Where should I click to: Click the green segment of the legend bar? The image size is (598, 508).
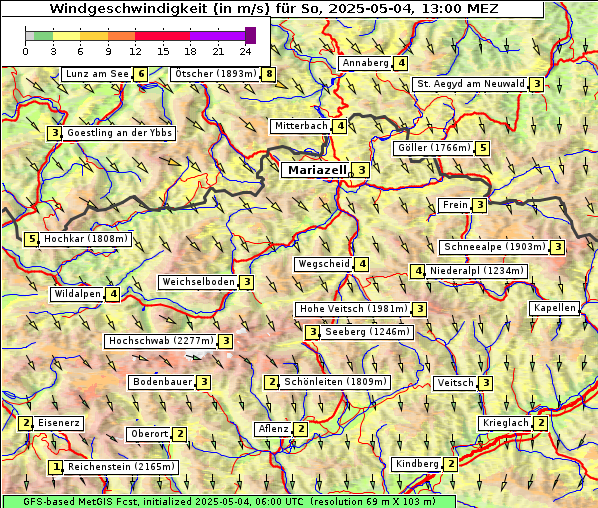(x=43, y=36)
